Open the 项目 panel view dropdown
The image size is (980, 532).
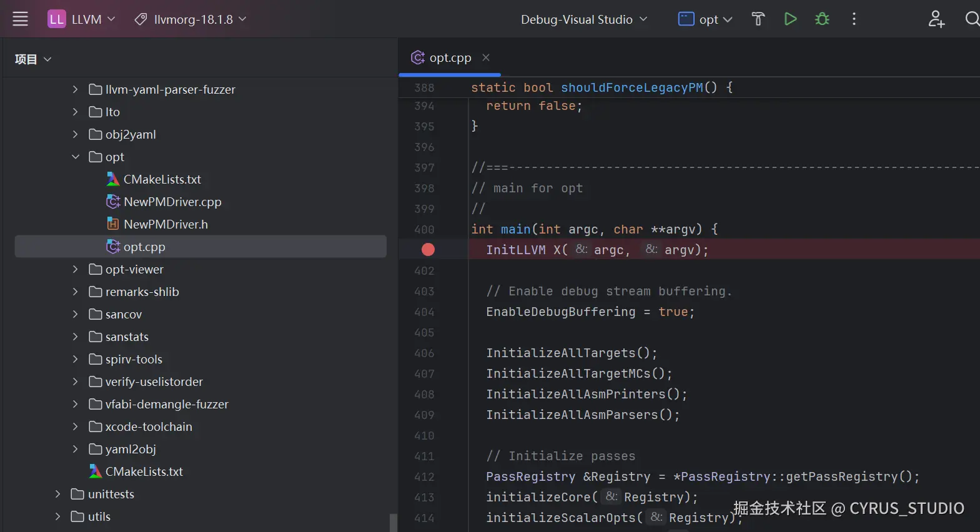pos(33,59)
